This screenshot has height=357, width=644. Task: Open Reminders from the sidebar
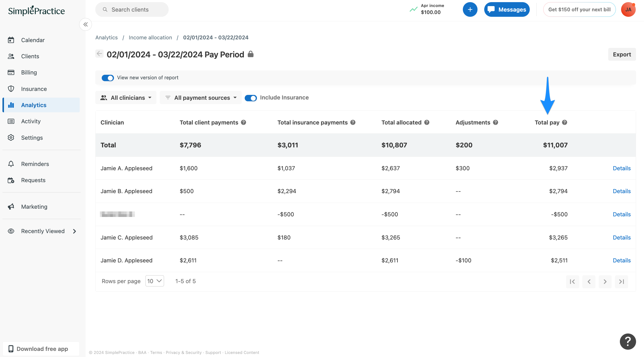[x=35, y=164]
